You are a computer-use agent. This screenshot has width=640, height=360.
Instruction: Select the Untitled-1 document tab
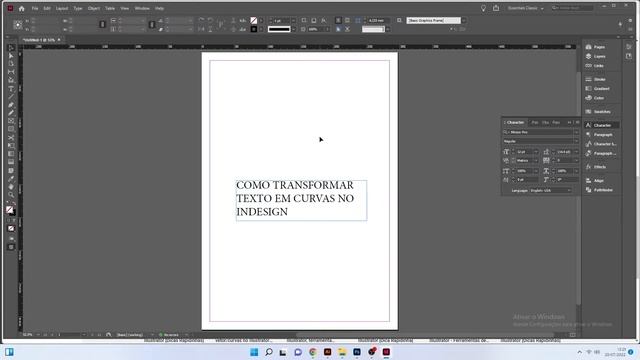click(x=39, y=40)
